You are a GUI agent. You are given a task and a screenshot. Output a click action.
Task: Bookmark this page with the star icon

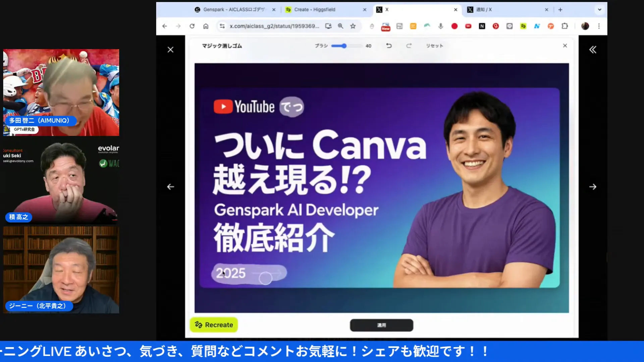click(x=353, y=26)
